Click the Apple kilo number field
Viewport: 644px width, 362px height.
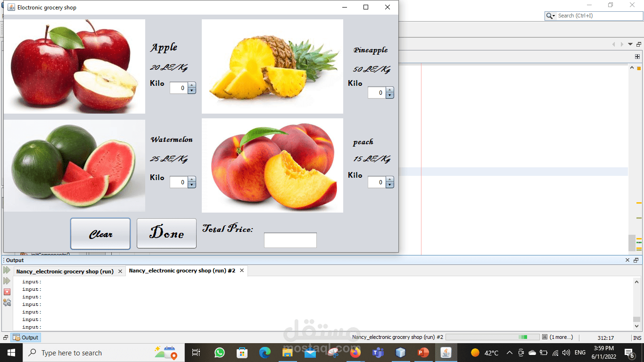[x=179, y=88]
